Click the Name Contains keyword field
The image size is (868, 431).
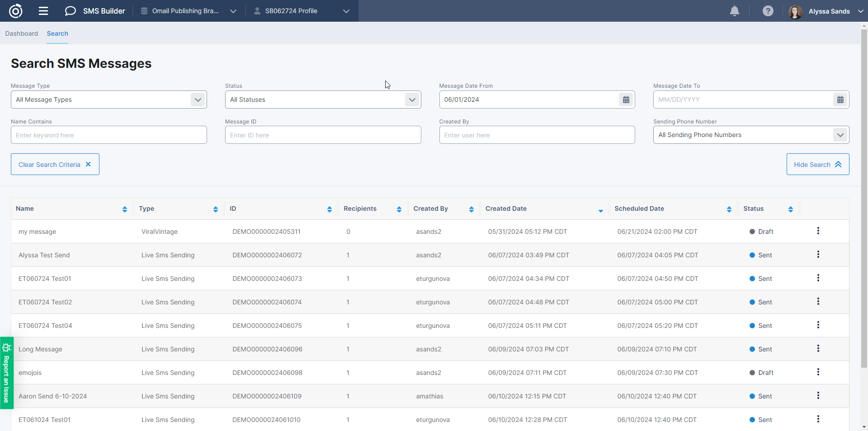pos(108,135)
